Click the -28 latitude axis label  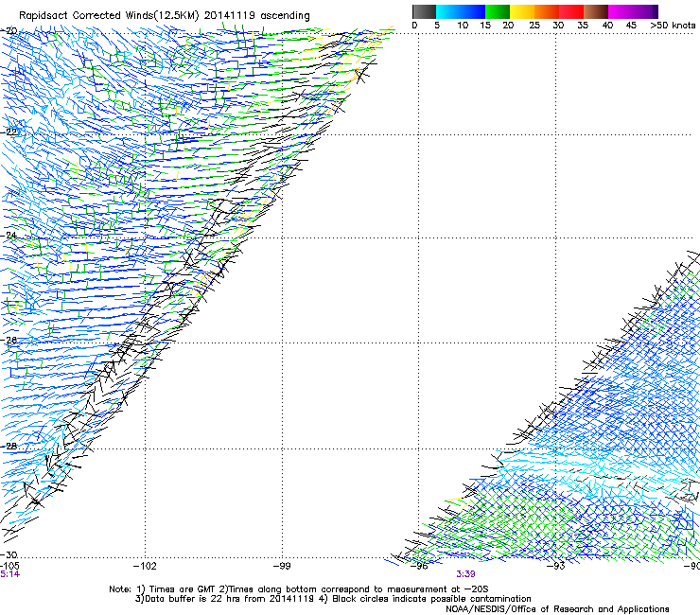tap(9, 446)
